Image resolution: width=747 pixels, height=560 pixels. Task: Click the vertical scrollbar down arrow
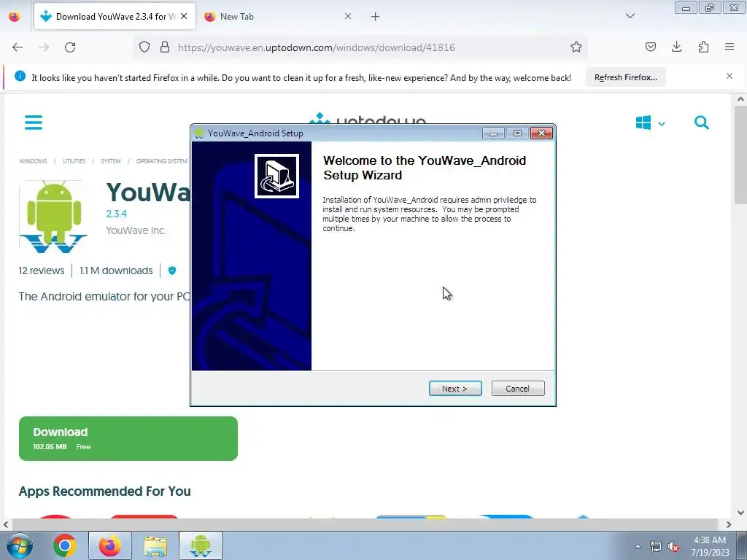740,513
